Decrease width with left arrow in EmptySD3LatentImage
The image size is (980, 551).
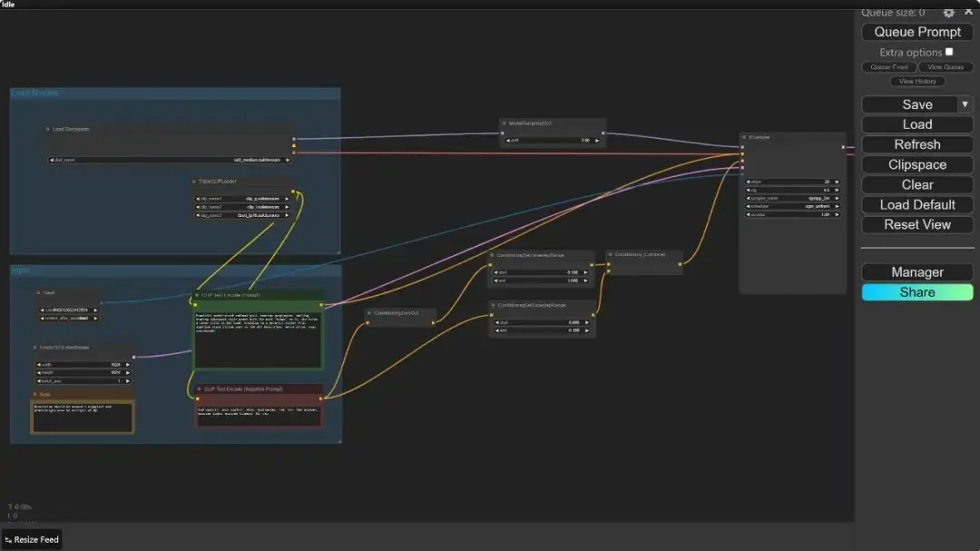point(38,365)
